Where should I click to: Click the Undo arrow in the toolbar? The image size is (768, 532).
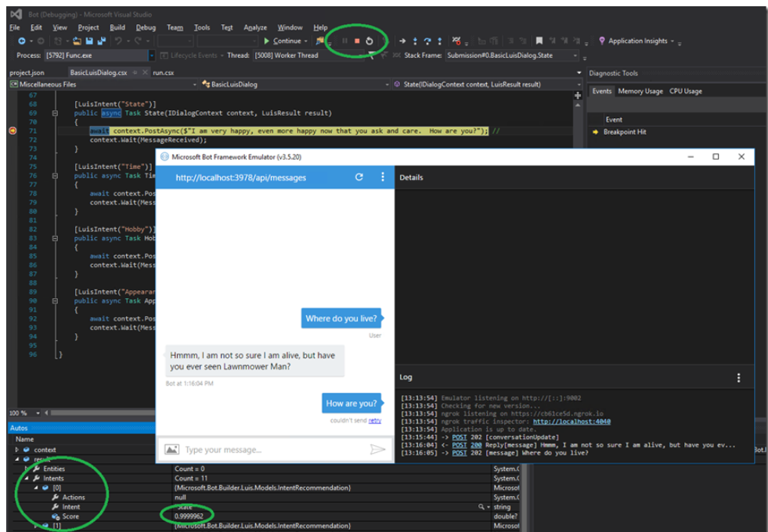tap(118, 41)
